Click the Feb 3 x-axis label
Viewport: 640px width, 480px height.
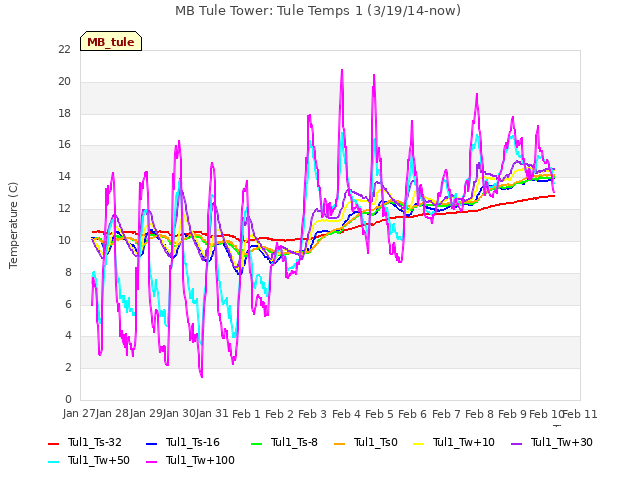click(x=313, y=414)
